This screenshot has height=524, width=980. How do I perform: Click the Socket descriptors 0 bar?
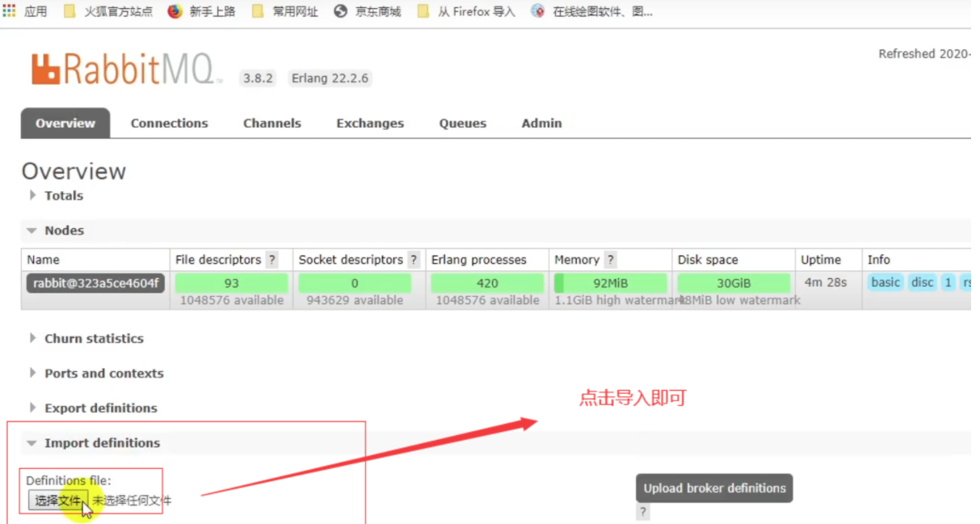(x=355, y=283)
